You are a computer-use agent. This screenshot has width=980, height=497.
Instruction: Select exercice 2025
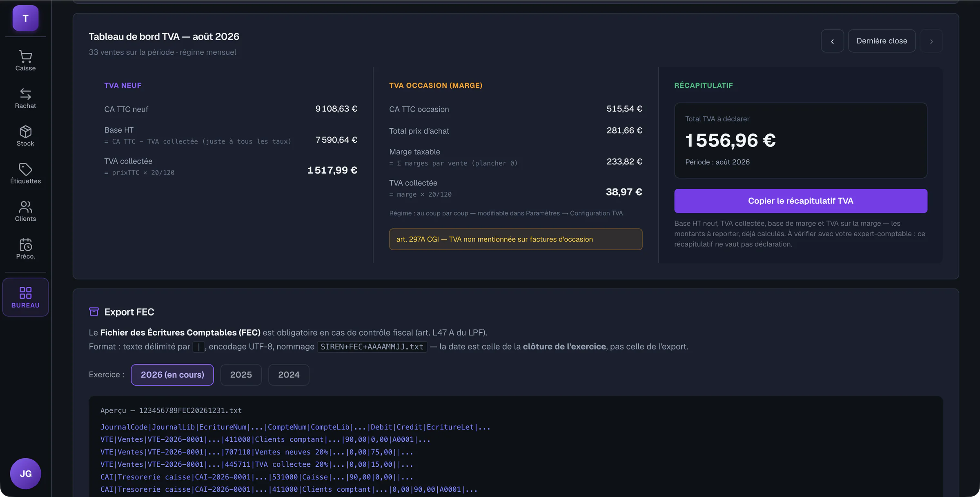(x=241, y=375)
